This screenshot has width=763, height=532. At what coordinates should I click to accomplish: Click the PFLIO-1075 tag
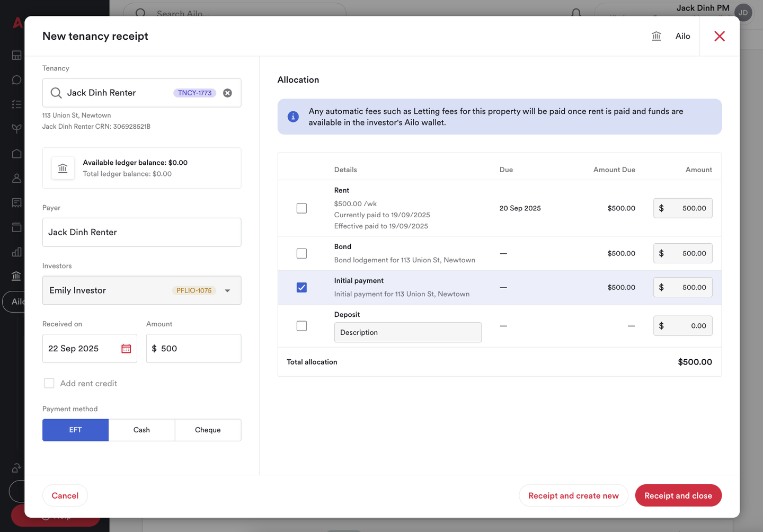194,290
